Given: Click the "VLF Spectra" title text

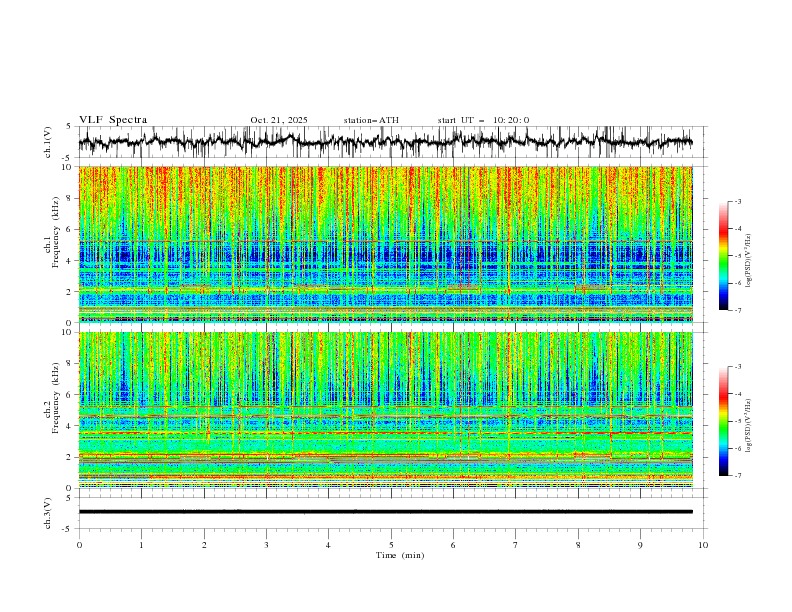Looking at the screenshot, I should coord(113,120).
